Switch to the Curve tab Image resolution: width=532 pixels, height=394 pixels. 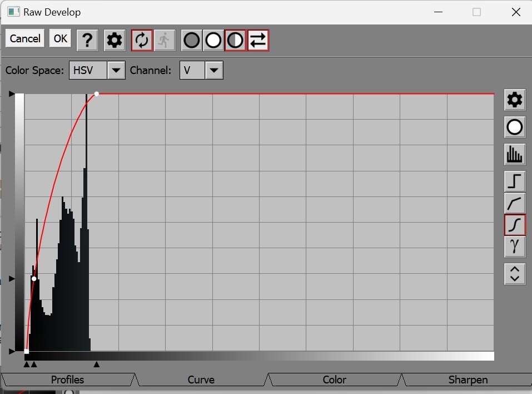coord(201,380)
